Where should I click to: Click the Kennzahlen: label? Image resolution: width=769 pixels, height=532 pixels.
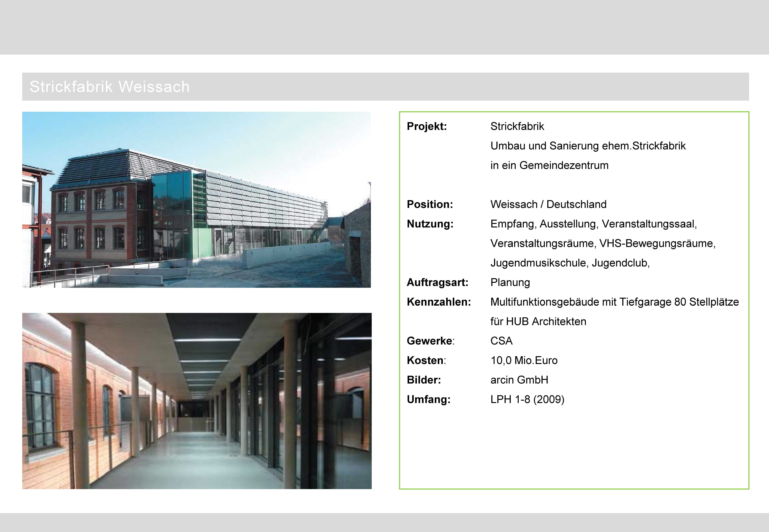439,302
